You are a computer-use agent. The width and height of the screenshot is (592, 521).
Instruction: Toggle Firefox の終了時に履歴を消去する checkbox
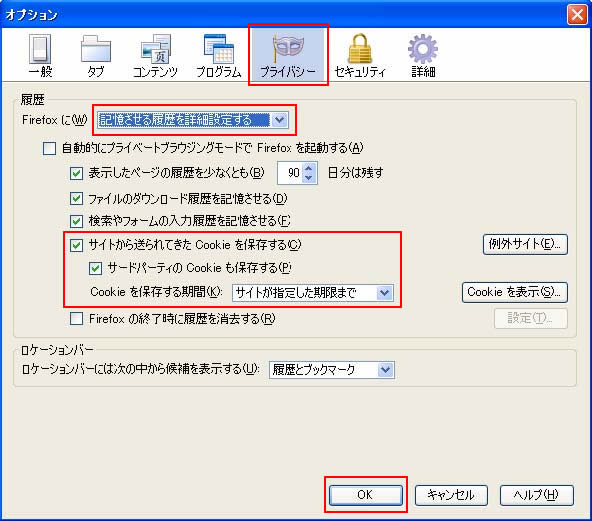[77, 319]
